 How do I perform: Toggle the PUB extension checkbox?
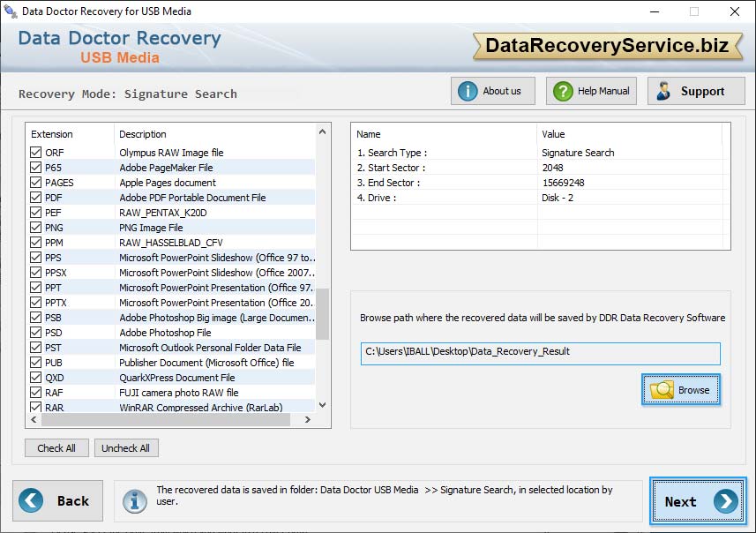point(35,363)
